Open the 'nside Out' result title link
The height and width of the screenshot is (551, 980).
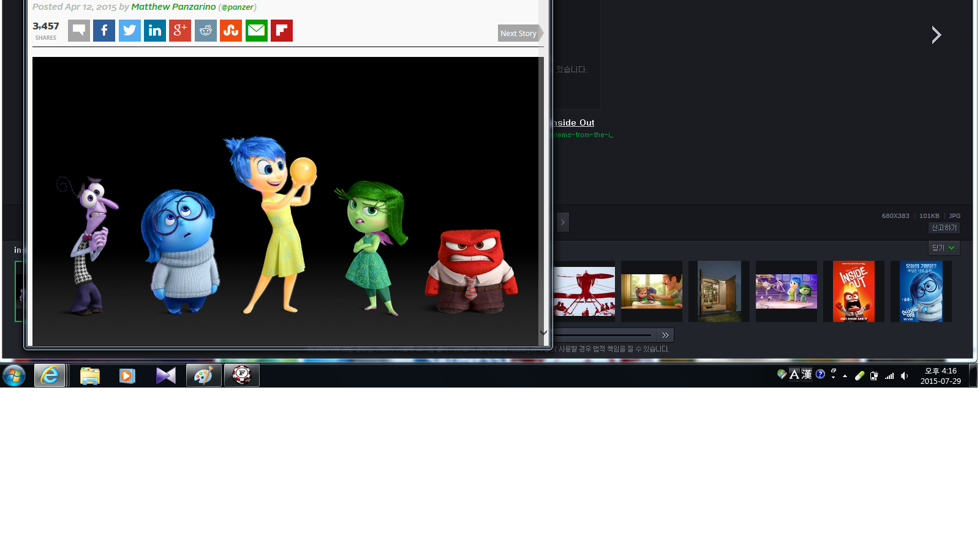574,122
